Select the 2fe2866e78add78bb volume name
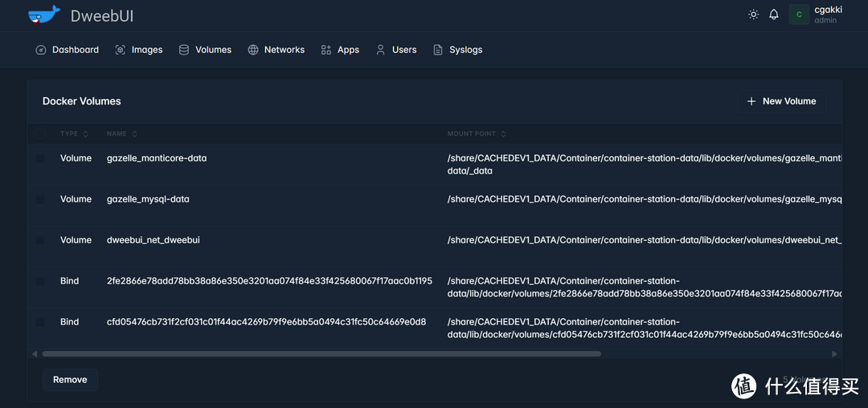Viewport: 868px width, 408px height. 269,281
